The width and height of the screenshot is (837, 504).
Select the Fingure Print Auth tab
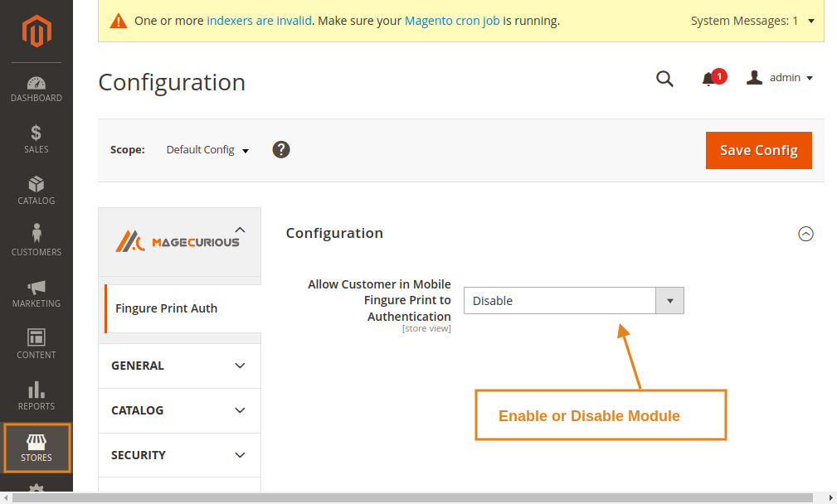pos(166,308)
